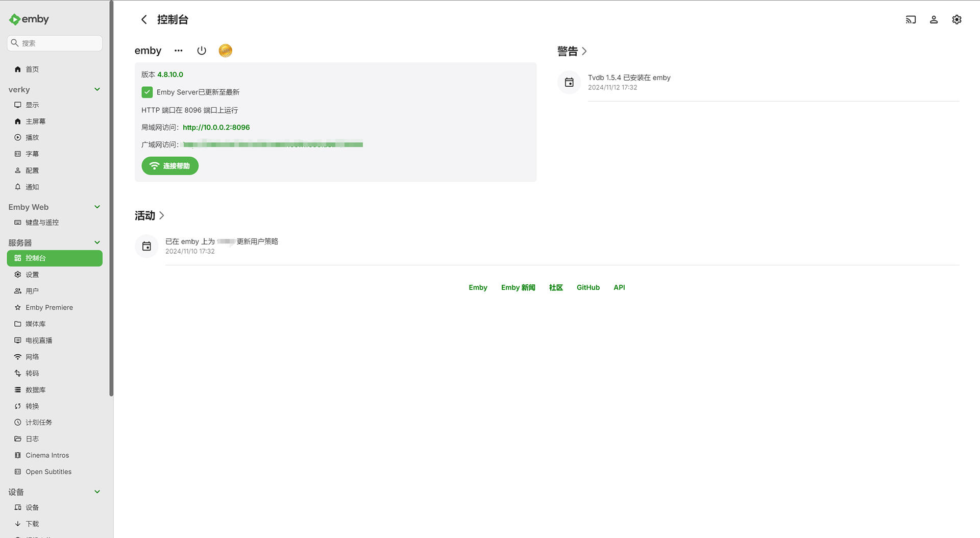The height and width of the screenshot is (538, 980).
Task: Open 配置 profile settings
Action: [x=55, y=170]
